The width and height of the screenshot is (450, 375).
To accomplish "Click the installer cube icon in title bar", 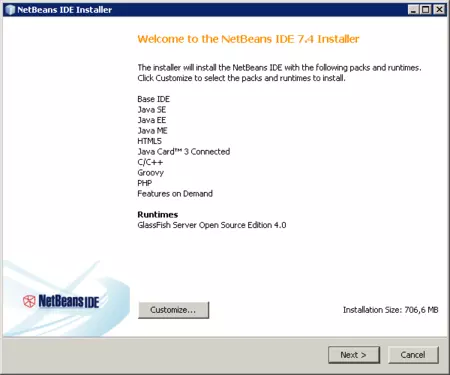I will tap(10, 10).
